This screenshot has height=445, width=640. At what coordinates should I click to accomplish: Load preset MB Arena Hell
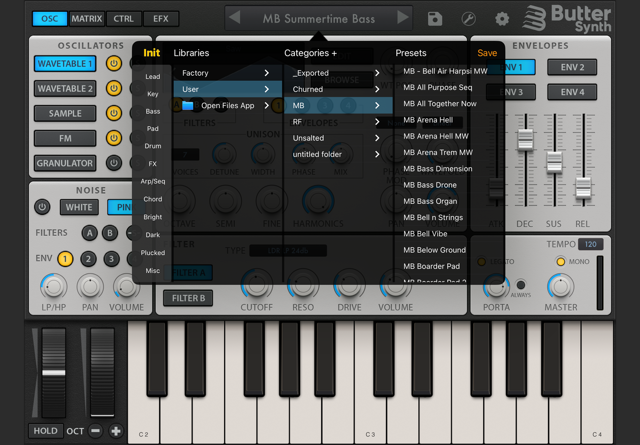(428, 120)
